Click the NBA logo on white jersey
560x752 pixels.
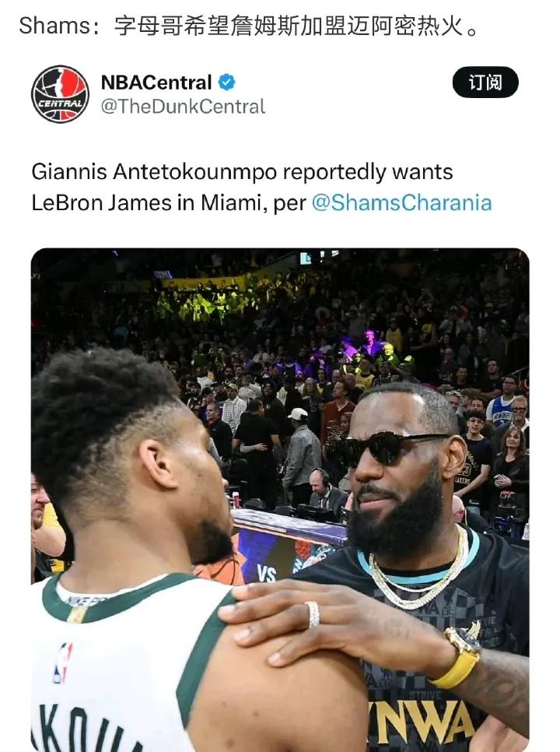pyautogui.click(x=62, y=662)
